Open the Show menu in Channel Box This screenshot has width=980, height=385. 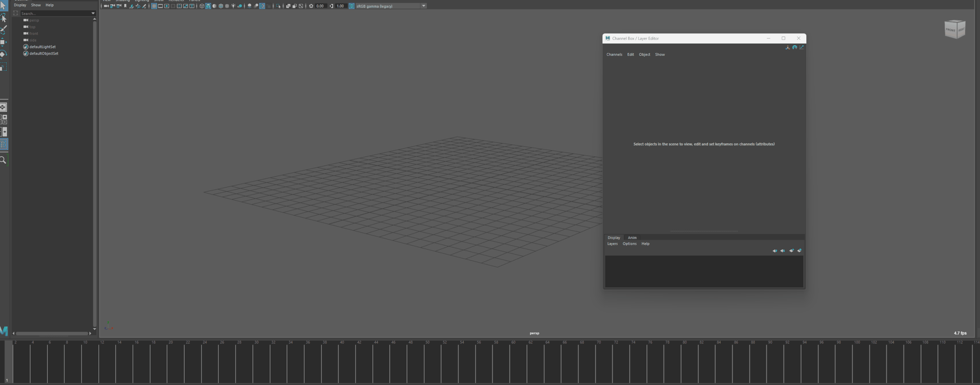[660, 55]
